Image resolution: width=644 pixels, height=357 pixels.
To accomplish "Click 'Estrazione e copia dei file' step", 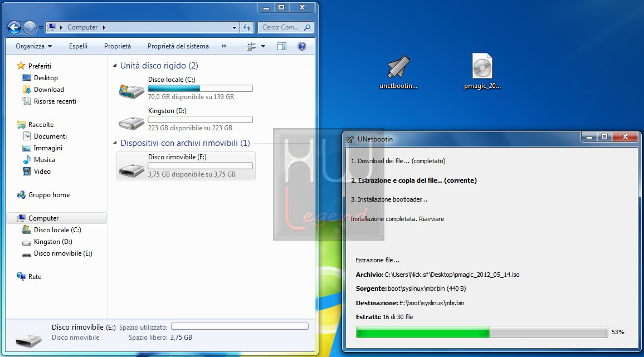I will coord(414,180).
